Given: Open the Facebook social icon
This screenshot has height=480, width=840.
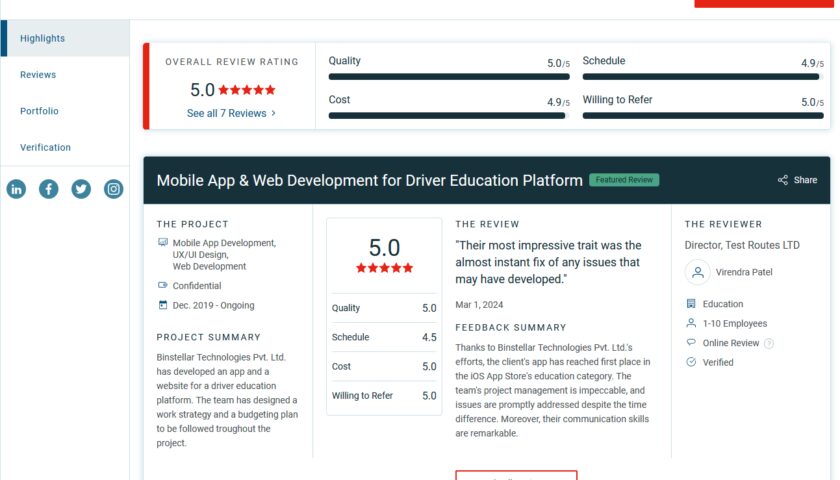Looking at the screenshot, I should pyautogui.click(x=49, y=189).
